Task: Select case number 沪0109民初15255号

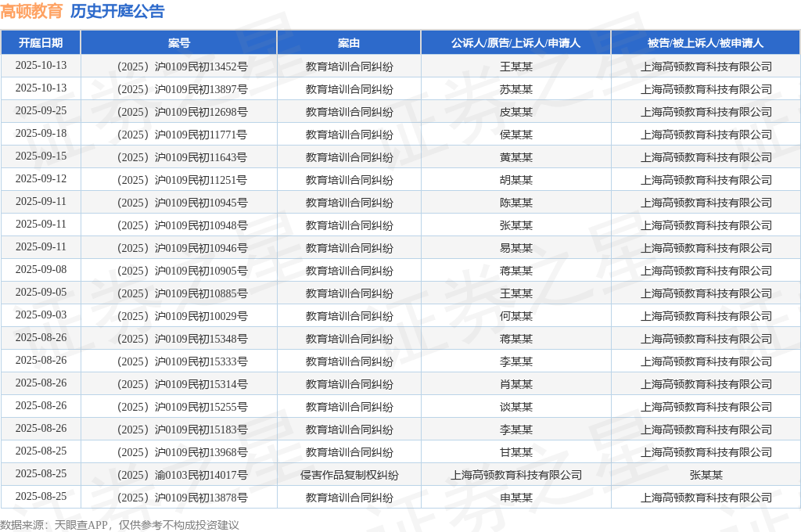Action: [201, 408]
